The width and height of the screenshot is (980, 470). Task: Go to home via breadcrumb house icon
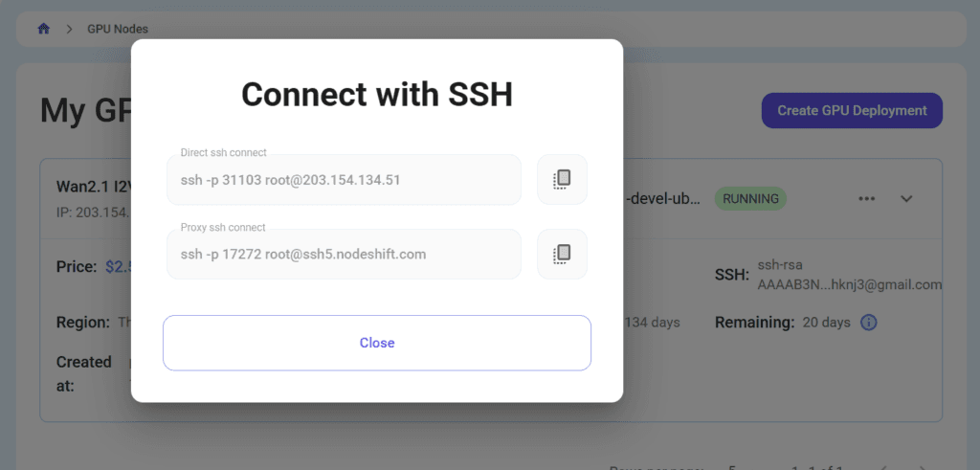coord(44,29)
